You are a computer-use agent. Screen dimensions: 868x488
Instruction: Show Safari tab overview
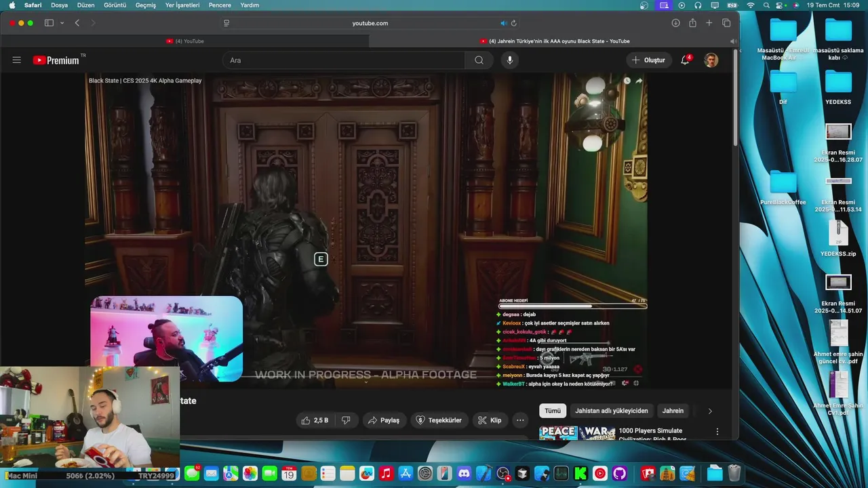[726, 23]
